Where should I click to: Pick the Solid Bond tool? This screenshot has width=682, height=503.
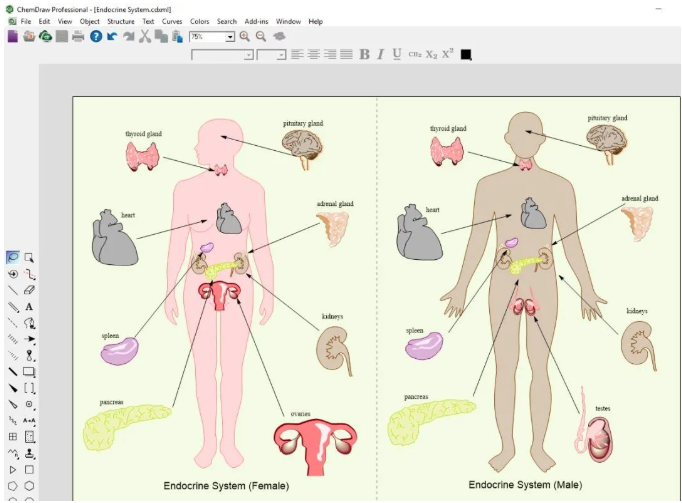13,290
